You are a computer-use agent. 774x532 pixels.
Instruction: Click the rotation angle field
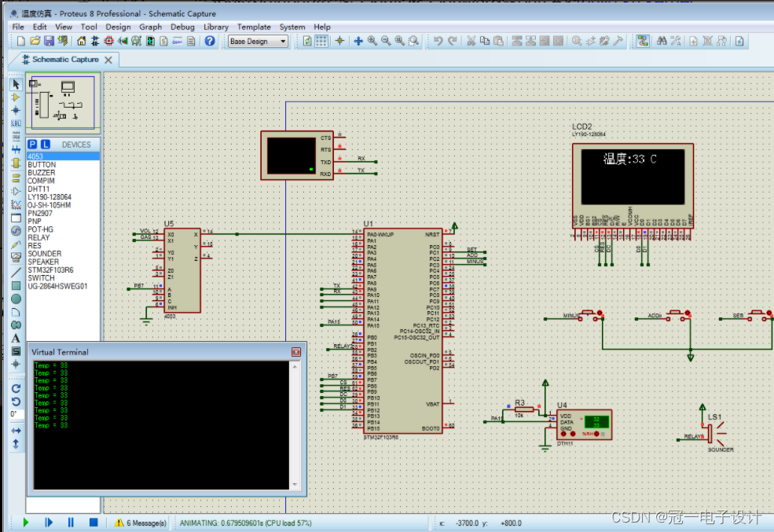17,414
